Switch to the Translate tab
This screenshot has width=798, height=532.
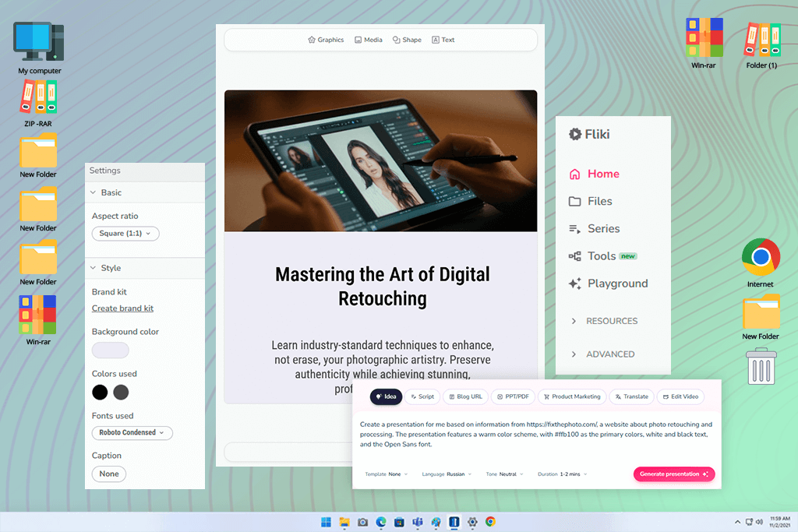[x=631, y=396]
